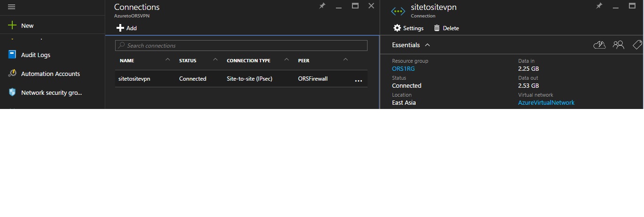Add a new connection
The image size is (644, 217).
click(x=126, y=28)
